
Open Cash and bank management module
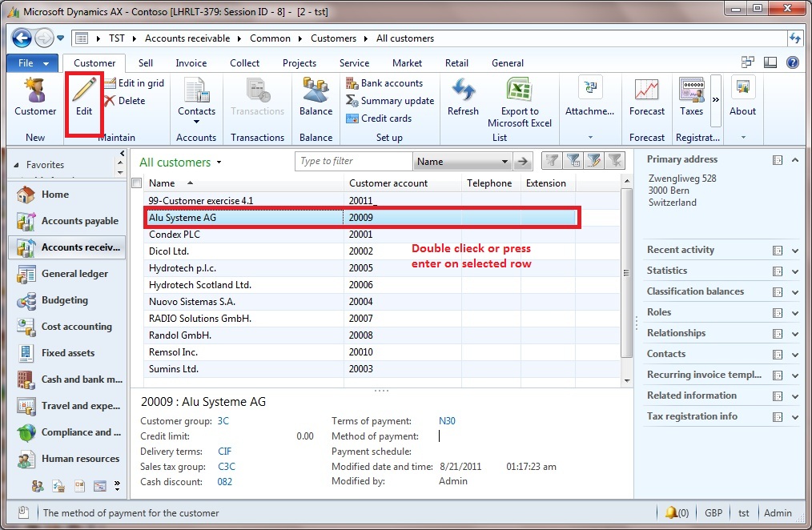click(x=66, y=379)
